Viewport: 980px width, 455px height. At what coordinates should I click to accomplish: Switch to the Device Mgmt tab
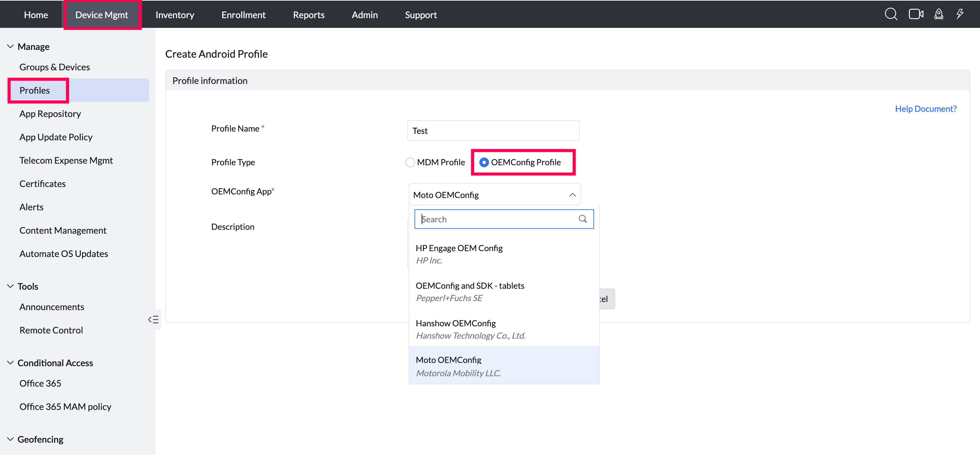click(101, 15)
